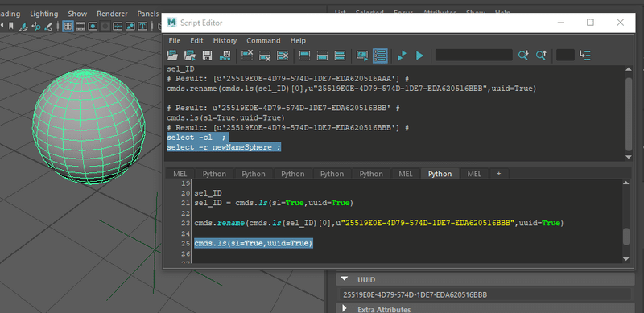This screenshot has width=644, height=313.
Task: Click the camera bookmark icon in viewport toolbar
Action: (x=11, y=27)
